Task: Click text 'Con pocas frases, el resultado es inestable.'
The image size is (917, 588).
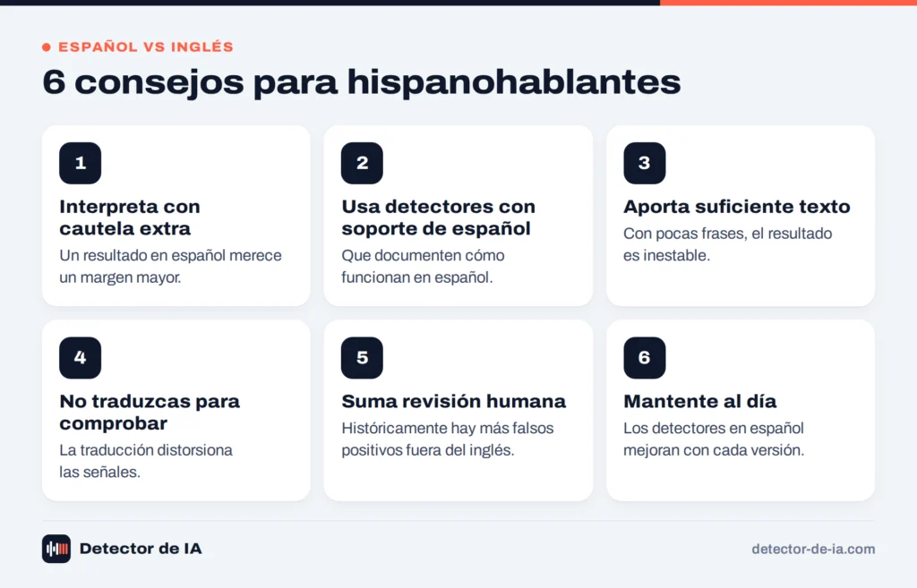Action: pos(727,244)
